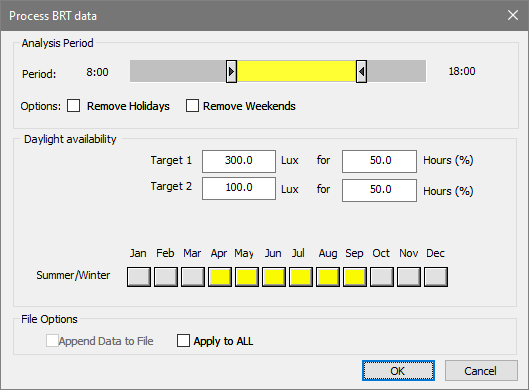Toggle the Apr summer month box
Screen dimensions: 529x390
pyautogui.click(x=220, y=277)
